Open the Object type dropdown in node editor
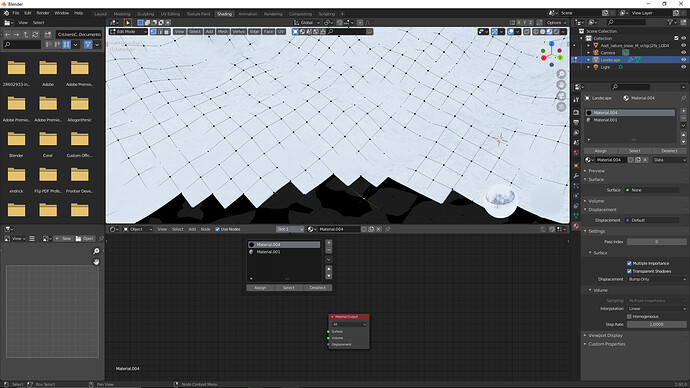This screenshot has width=690, height=388. point(138,229)
